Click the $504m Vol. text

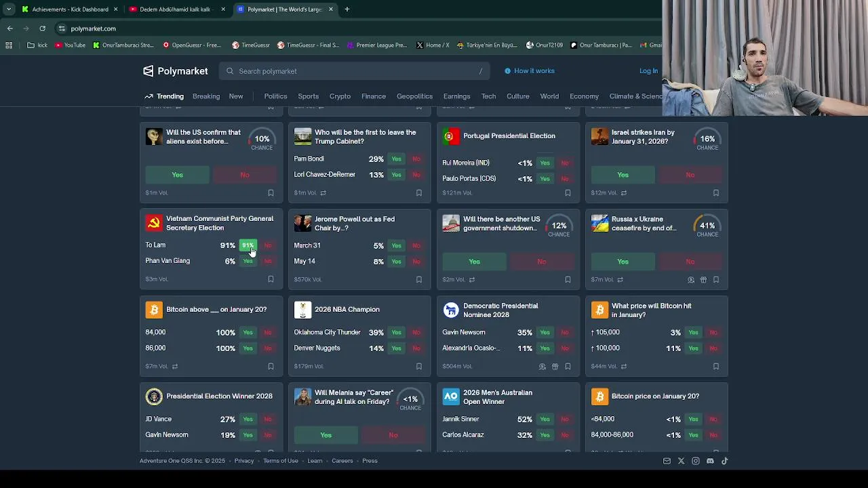[x=457, y=366]
